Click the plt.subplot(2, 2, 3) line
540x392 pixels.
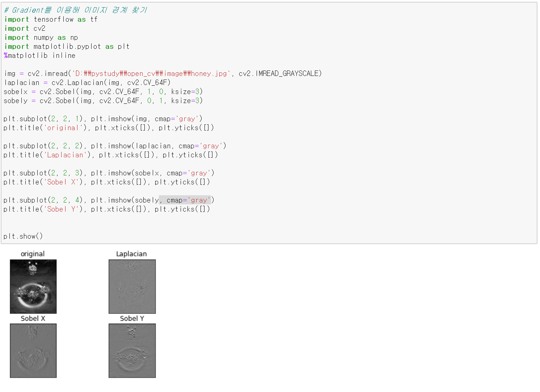109,173
